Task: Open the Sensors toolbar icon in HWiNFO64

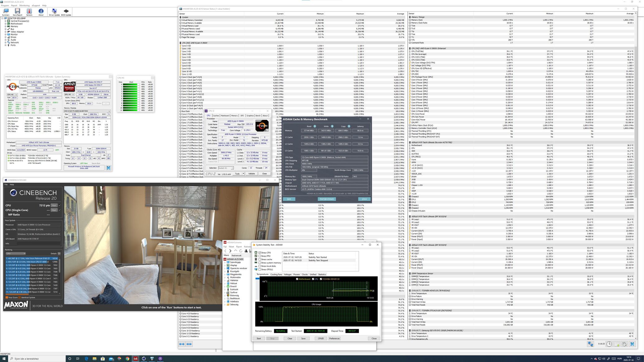Action: 29,12
